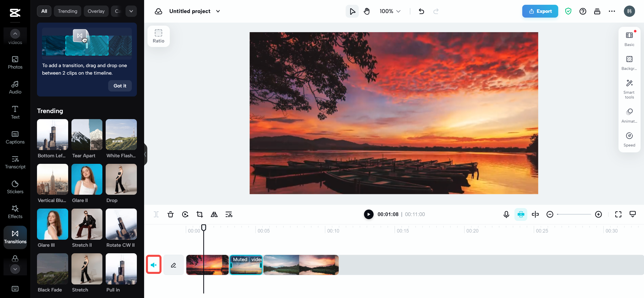This screenshot has height=298, width=644.
Task: Toggle the timeline snapping button
Action: [x=521, y=214]
